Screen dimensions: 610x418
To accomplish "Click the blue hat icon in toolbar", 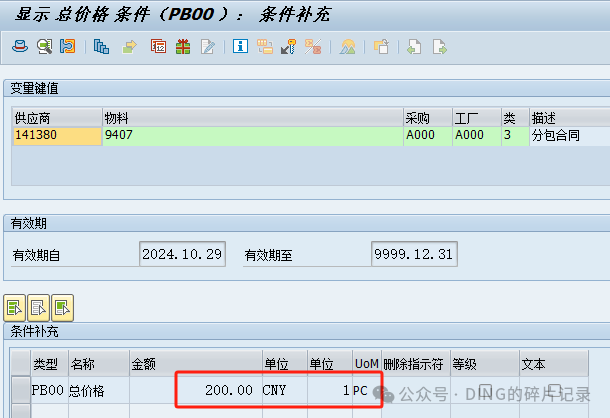I will (20, 46).
